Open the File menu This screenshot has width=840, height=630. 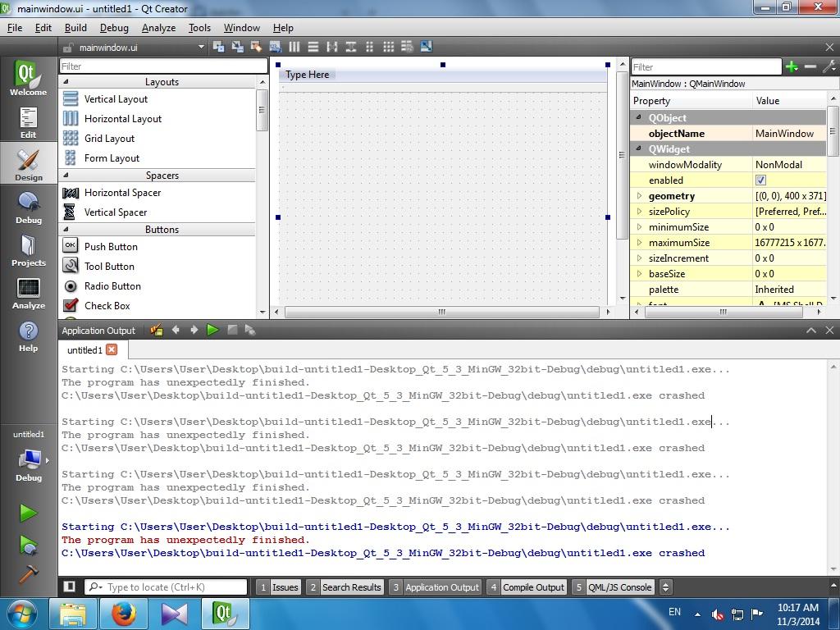(x=15, y=28)
